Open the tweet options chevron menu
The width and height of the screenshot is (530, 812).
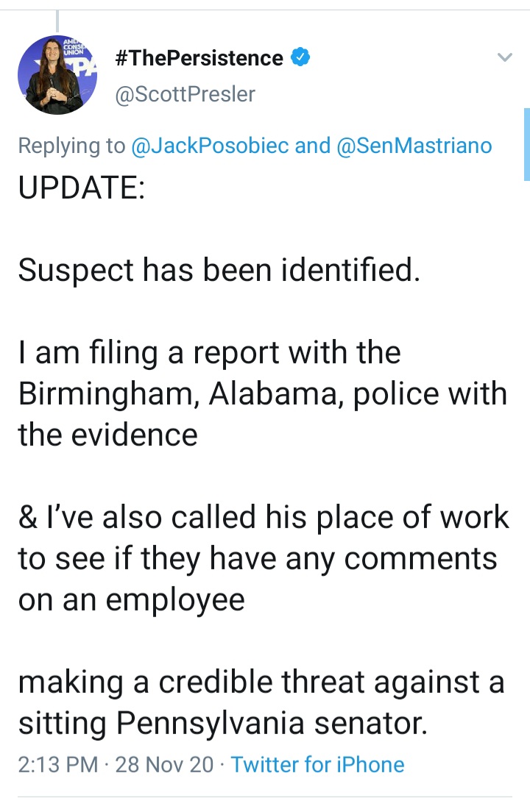505,57
